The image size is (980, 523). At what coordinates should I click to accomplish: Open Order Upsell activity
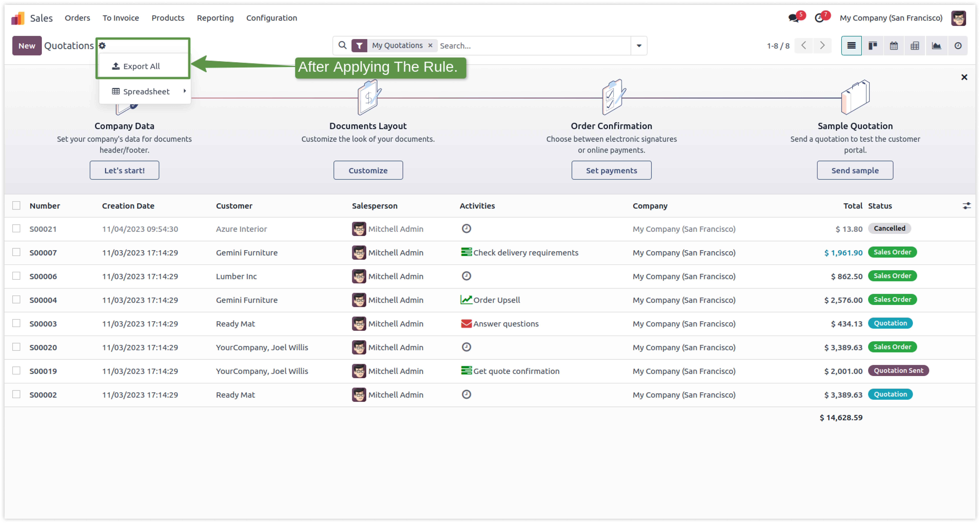click(490, 300)
